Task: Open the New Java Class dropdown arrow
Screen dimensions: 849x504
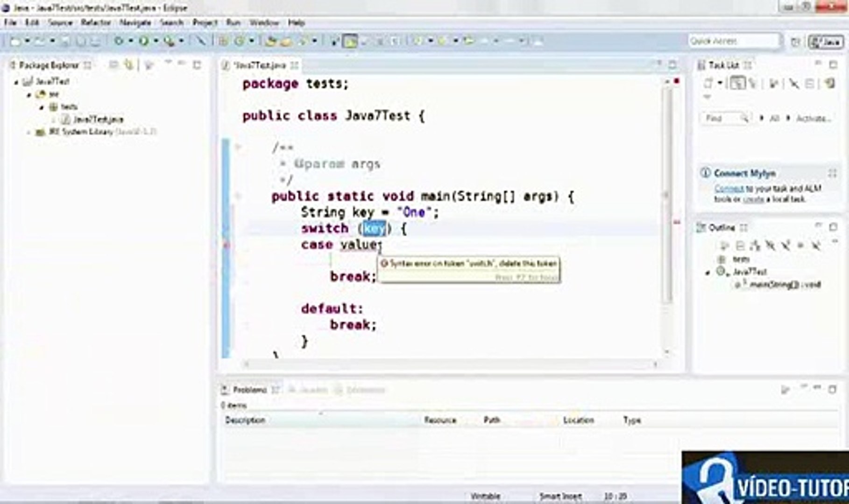Action: pos(251,42)
